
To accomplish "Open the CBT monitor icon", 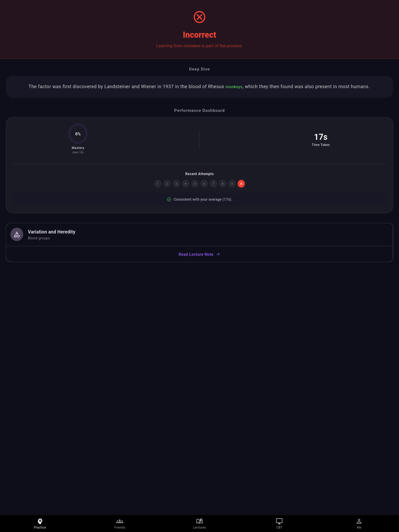I will coord(279,521).
